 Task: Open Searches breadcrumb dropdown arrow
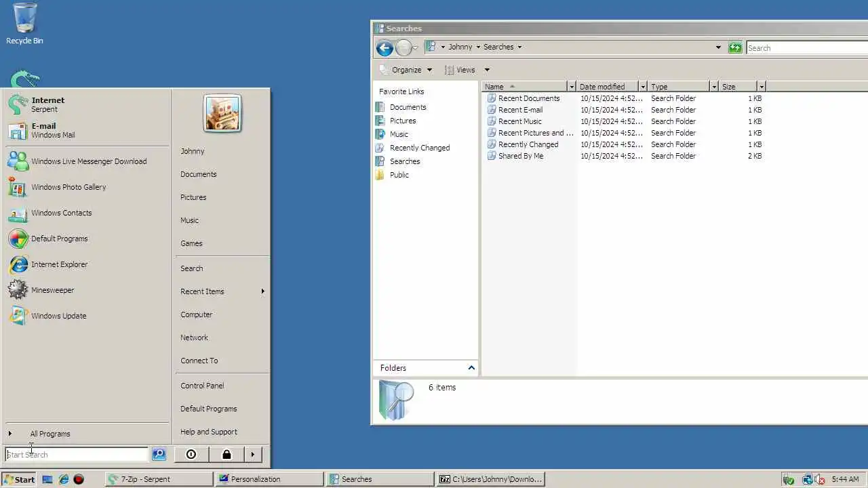519,47
